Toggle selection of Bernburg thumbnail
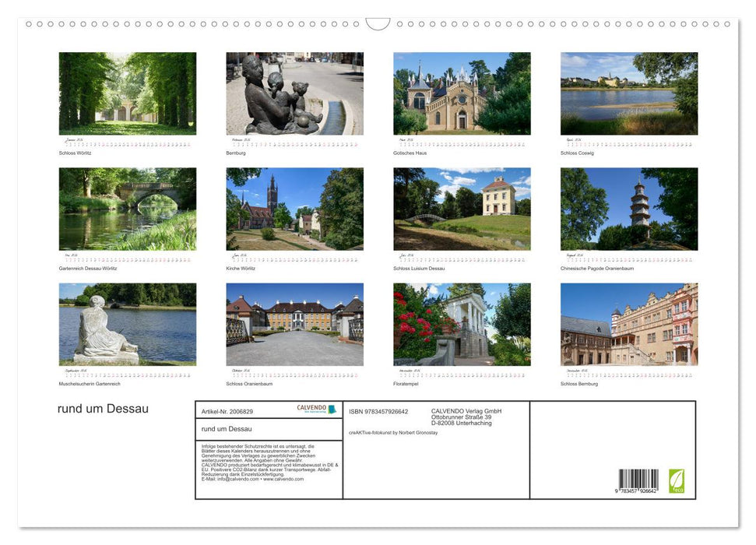756x545 pixels. coord(294,93)
